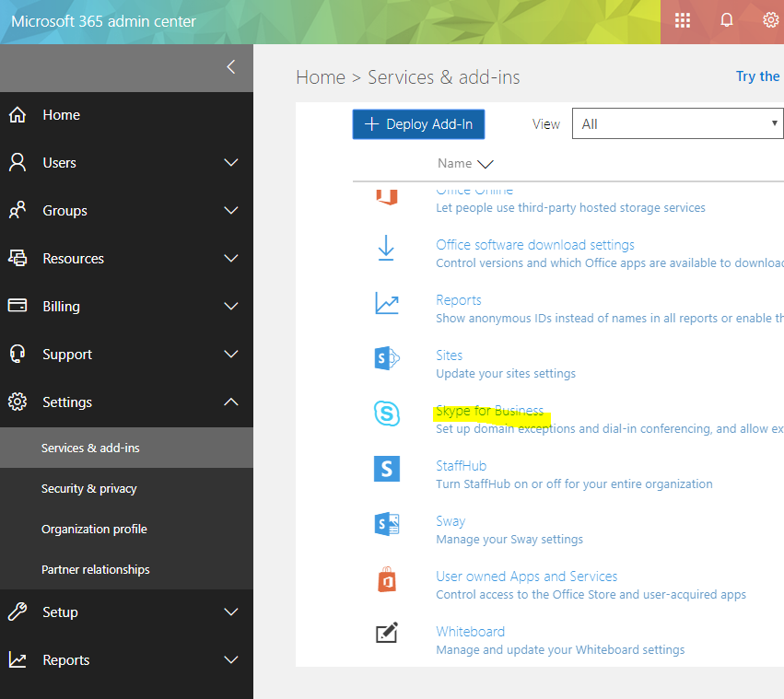Click the SharePoint Sites icon
The image size is (784, 699).
click(x=387, y=358)
